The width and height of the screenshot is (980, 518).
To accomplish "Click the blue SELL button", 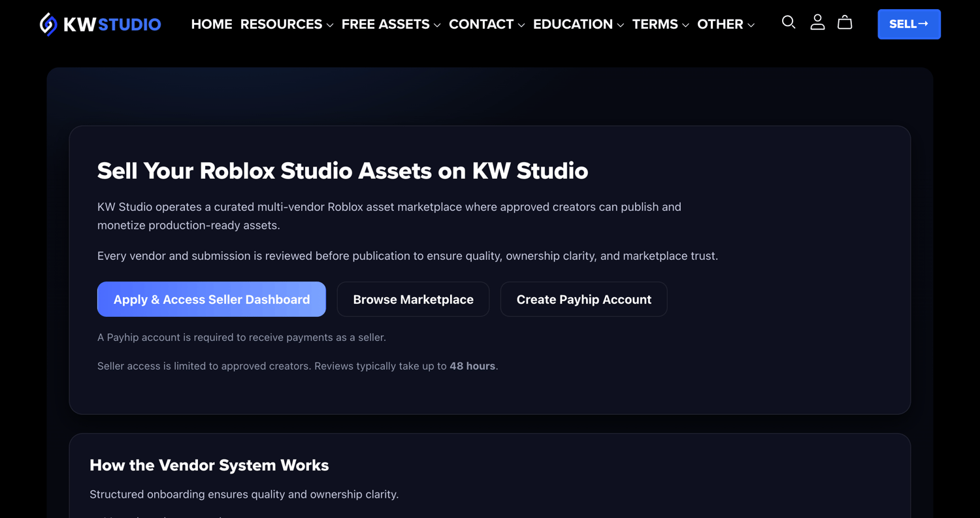I will pos(909,24).
